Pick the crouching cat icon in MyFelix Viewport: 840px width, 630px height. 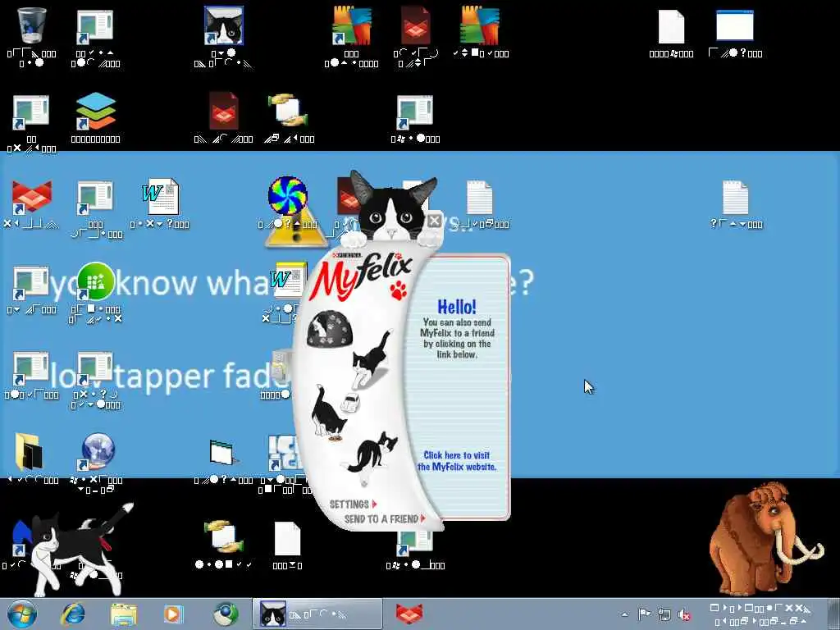[370, 454]
